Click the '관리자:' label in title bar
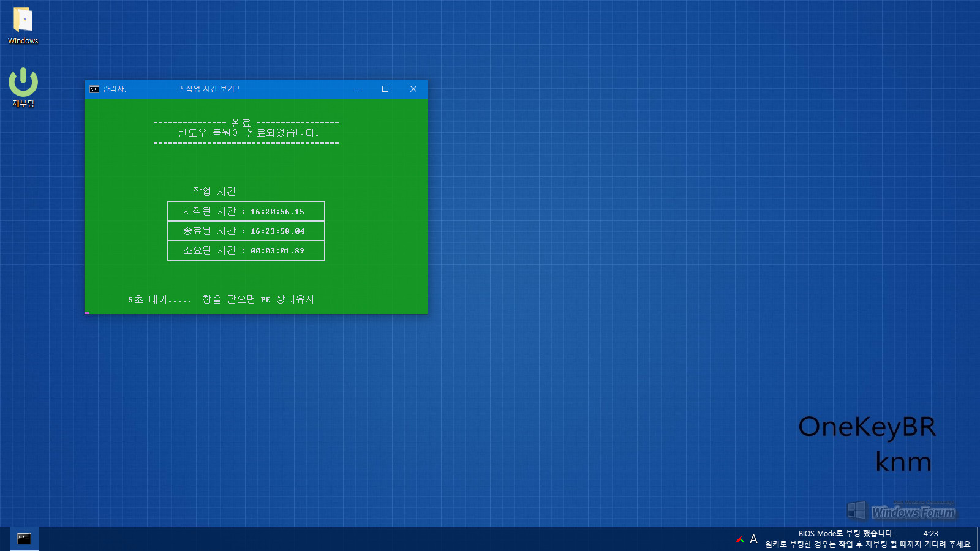Viewport: 980px width, 551px height. tap(114, 89)
